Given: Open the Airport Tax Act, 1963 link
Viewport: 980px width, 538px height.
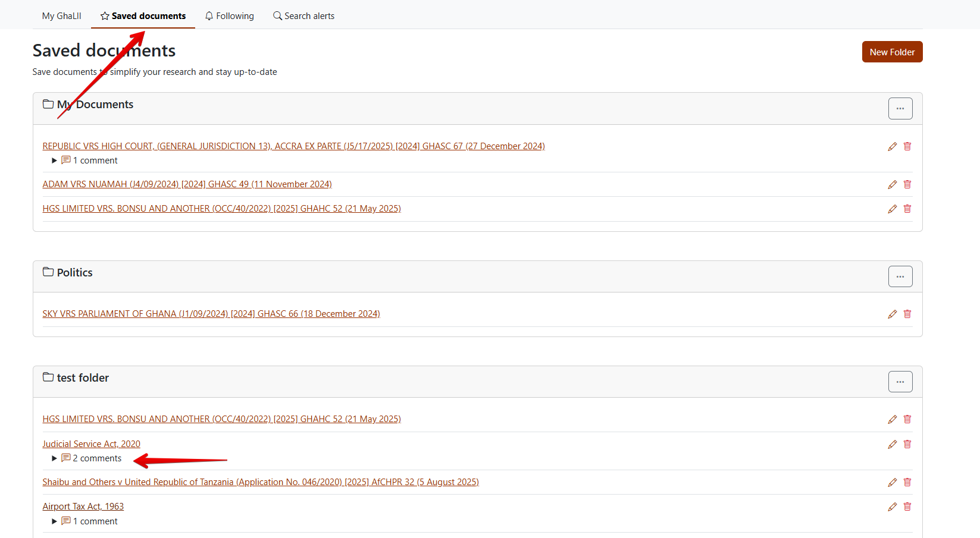Looking at the screenshot, I should pyautogui.click(x=83, y=506).
